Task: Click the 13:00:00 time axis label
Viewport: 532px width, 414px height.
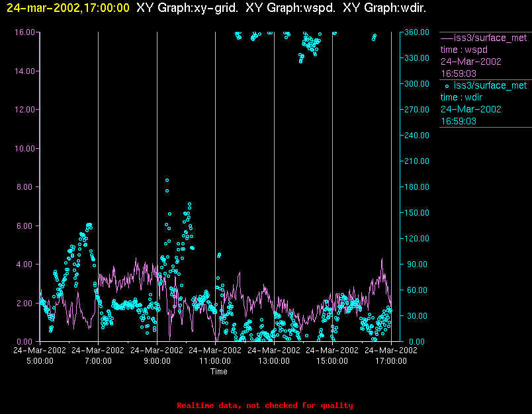Action: click(x=274, y=361)
